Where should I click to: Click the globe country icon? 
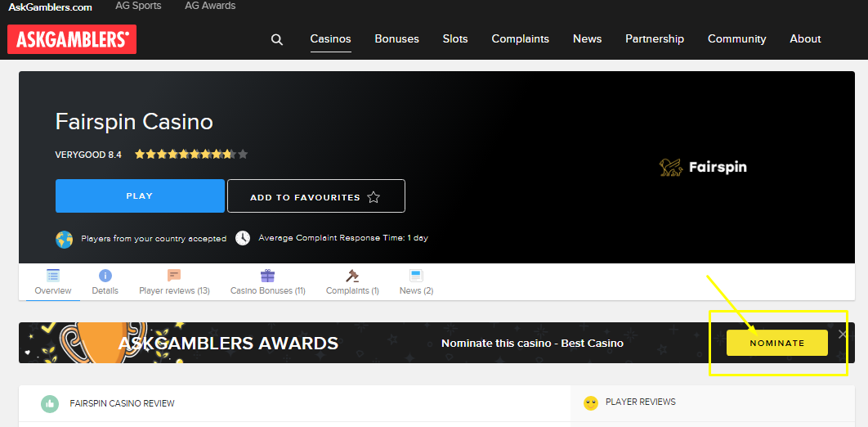[x=65, y=239]
